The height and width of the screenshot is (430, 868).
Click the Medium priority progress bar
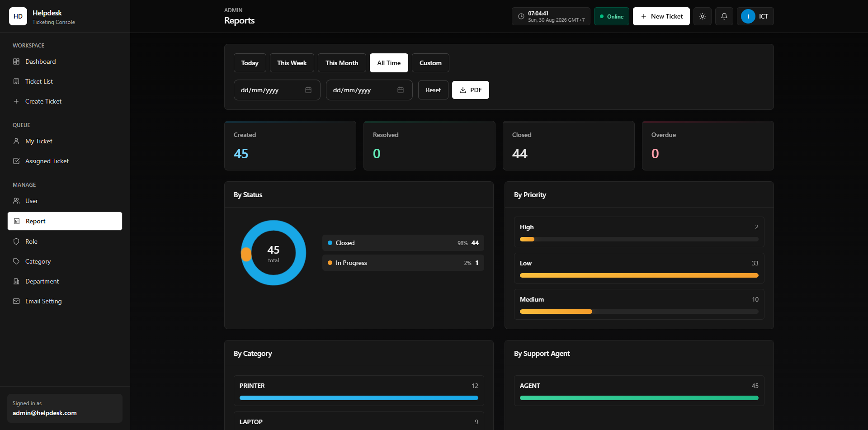click(639, 312)
